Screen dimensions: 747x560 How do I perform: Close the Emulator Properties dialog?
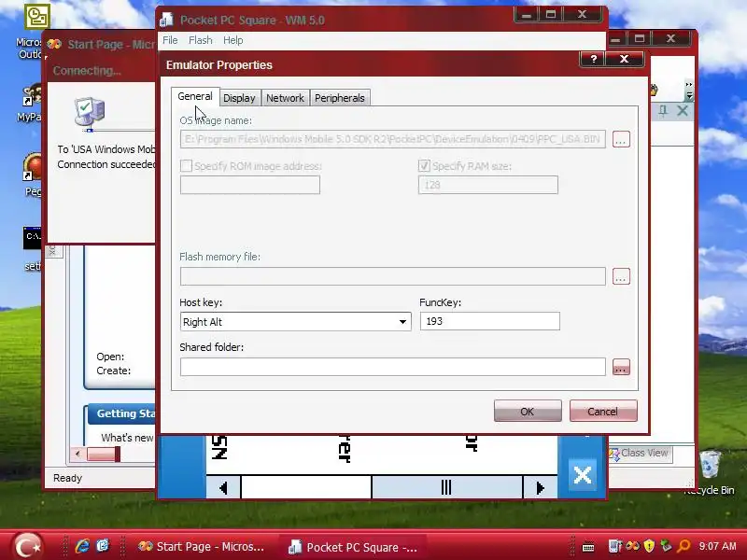(x=624, y=59)
